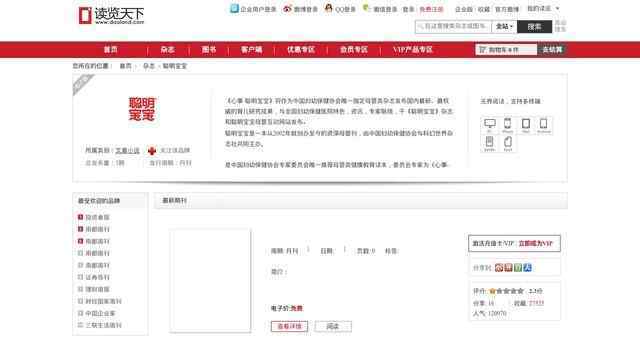
Task: Click the 关注该品牌 link
Action: 175,150
